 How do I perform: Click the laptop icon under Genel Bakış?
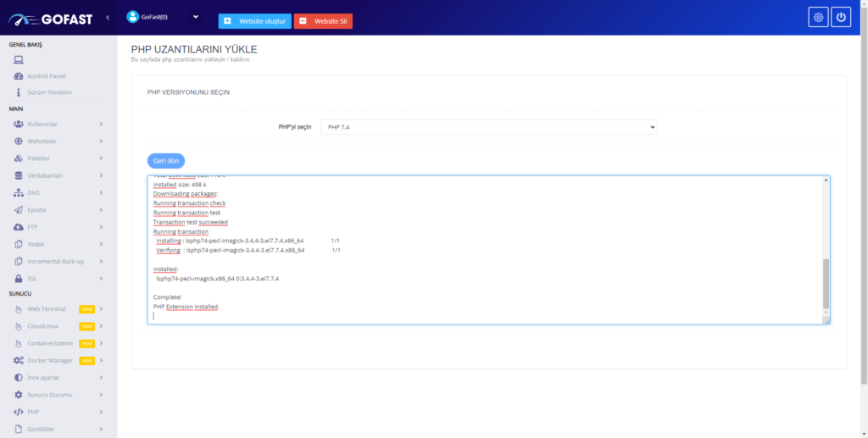click(19, 59)
